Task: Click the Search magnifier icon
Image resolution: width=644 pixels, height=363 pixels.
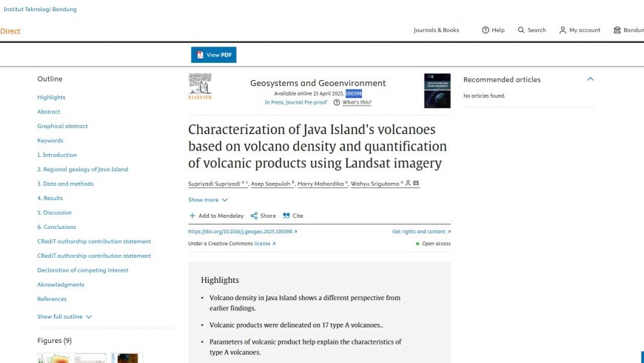Action: 521,30
